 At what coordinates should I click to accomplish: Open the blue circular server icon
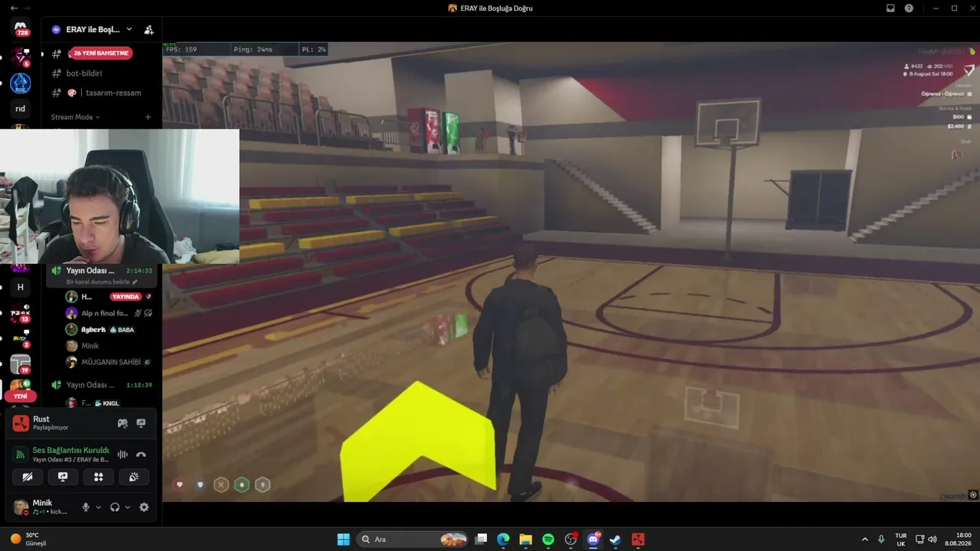pos(21,83)
